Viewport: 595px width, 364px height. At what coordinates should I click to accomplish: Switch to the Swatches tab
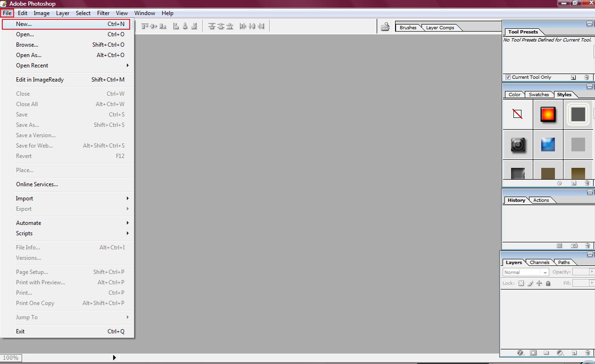tap(538, 94)
